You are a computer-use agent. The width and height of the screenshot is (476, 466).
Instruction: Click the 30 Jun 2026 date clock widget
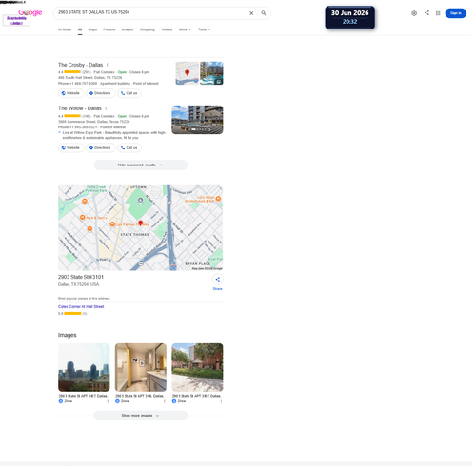tap(349, 17)
